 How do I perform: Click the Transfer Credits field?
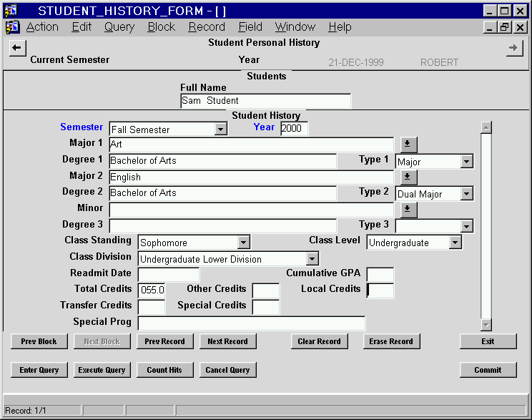(x=152, y=307)
